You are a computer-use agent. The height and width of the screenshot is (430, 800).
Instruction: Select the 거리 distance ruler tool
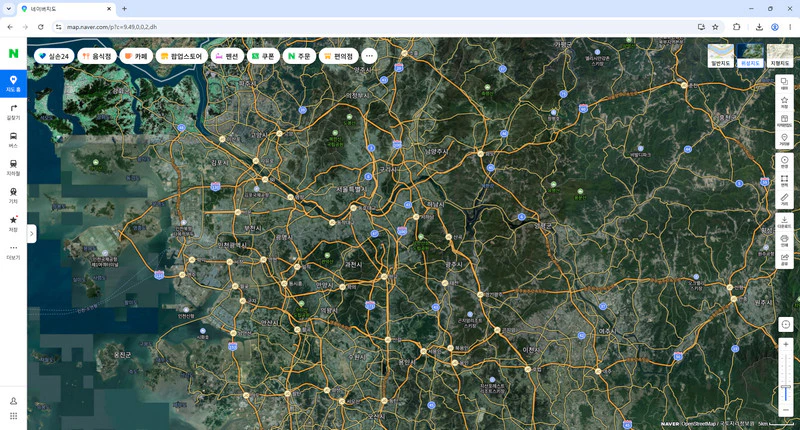784,199
